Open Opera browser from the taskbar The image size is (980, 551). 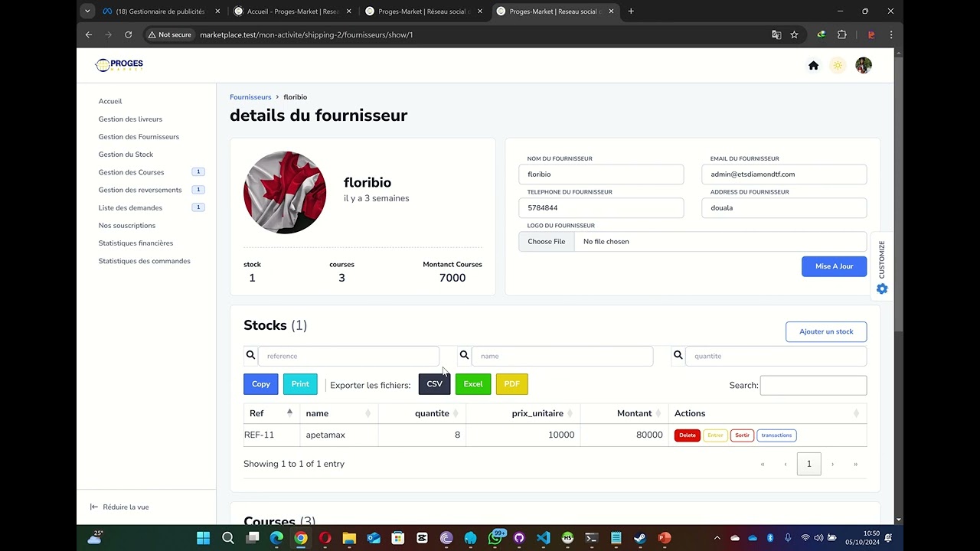(x=325, y=538)
